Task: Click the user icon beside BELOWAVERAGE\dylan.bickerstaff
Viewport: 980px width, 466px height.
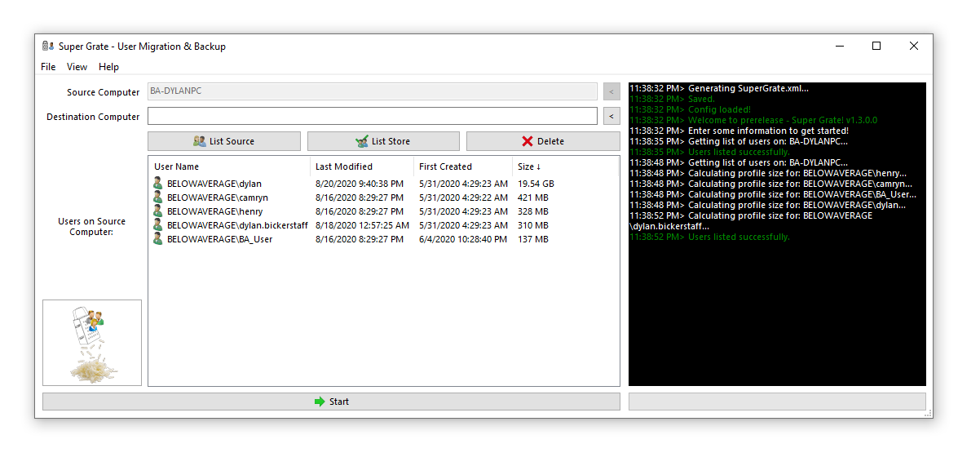Action: point(158,225)
